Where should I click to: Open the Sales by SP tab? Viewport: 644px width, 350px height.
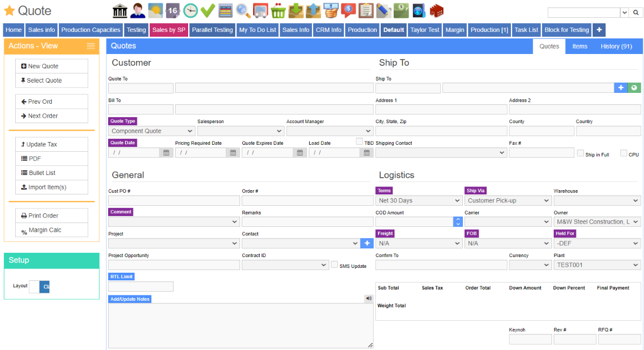click(x=169, y=30)
